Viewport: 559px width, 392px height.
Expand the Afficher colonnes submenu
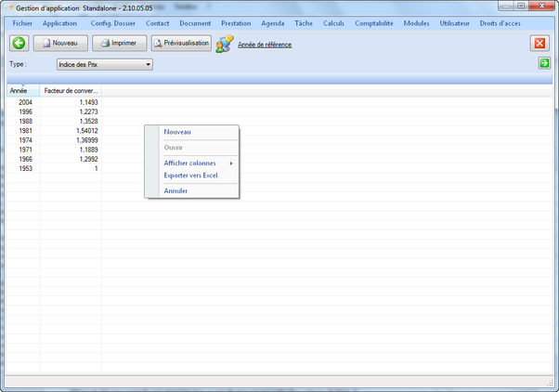click(191, 163)
